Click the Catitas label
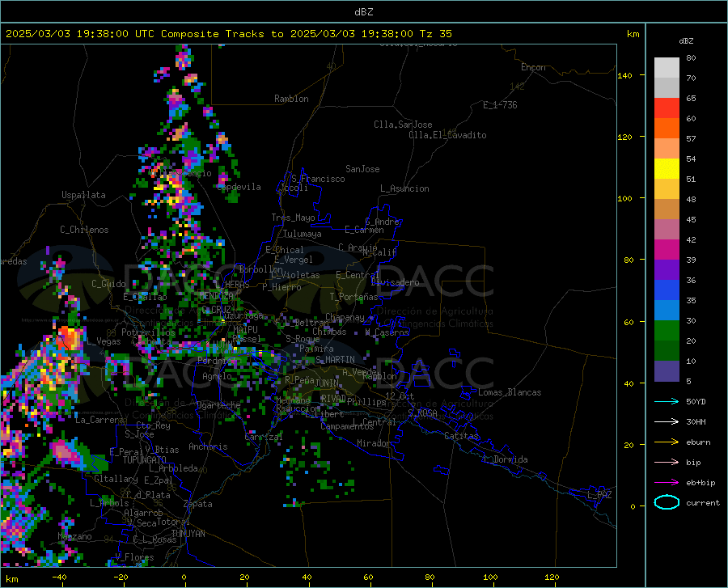Image resolution: width=728 pixels, height=588 pixels. point(462,436)
